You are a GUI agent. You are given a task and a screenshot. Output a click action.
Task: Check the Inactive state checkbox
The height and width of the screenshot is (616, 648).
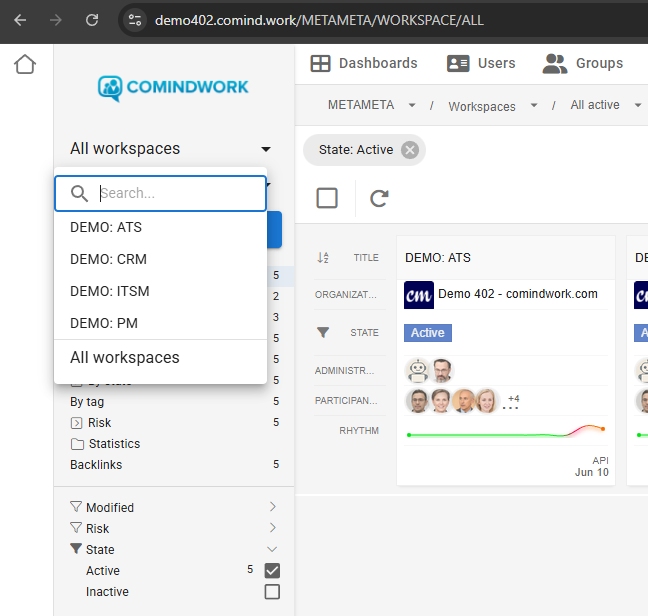272,592
